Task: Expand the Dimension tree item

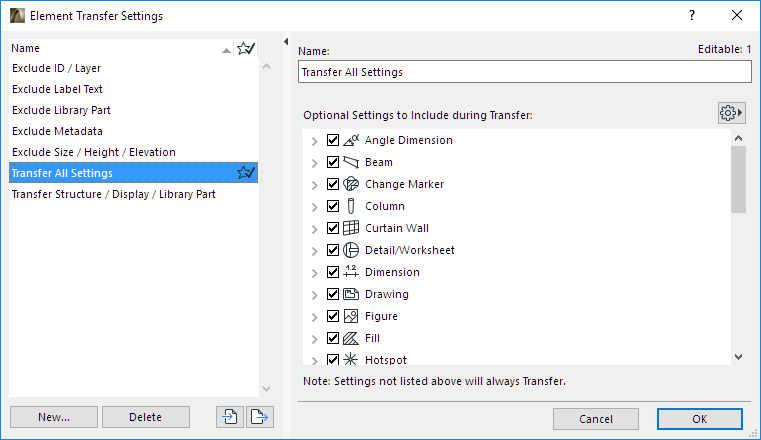Action: [314, 273]
